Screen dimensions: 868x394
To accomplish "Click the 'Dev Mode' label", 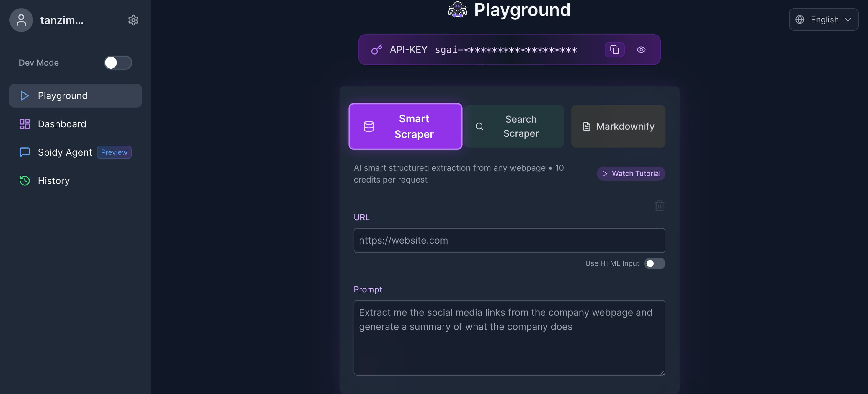I will 39,63.
